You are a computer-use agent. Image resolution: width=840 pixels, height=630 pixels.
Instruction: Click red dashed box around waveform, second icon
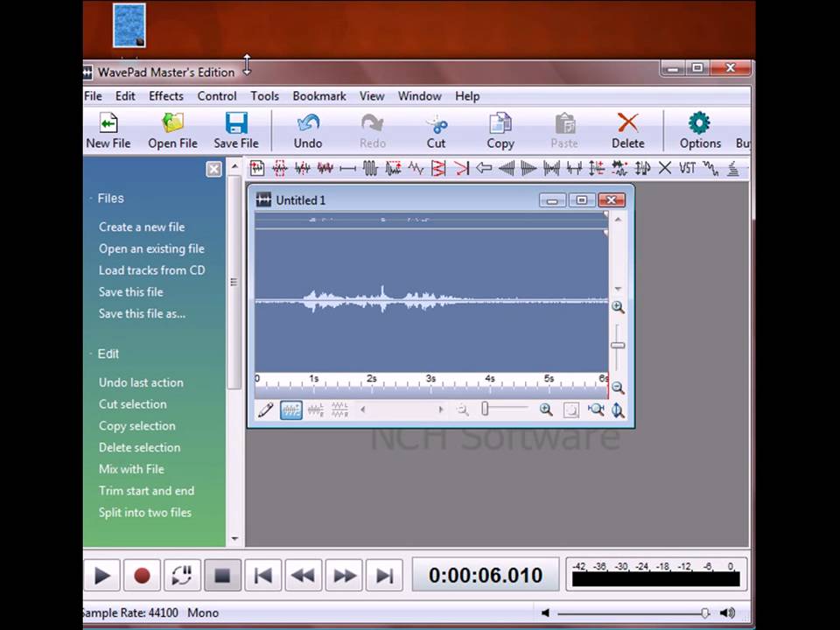[280, 168]
